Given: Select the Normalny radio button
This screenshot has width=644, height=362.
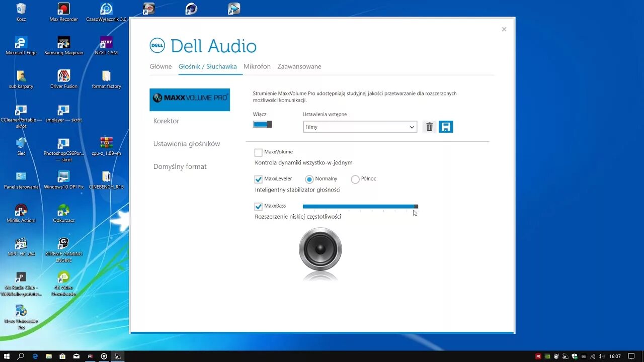Looking at the screenshot, I should [309, 179].
